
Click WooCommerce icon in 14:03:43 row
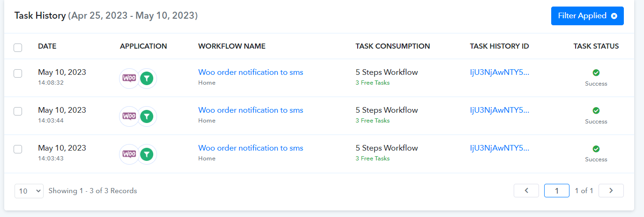tap(129, 154)
